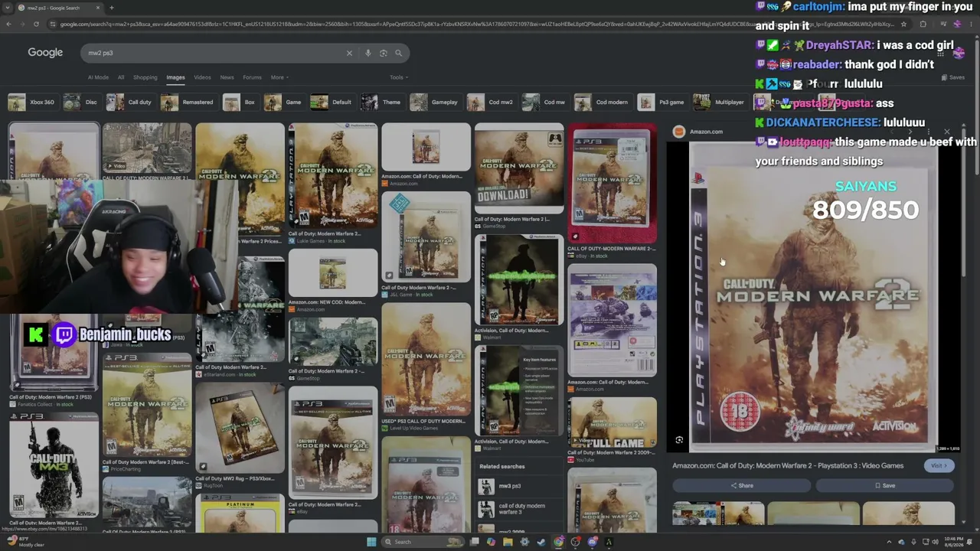The height and width of the screenshot is (551, 980).
Task: Open the Amazon.com source in preview panel
Action: (698, 132)
